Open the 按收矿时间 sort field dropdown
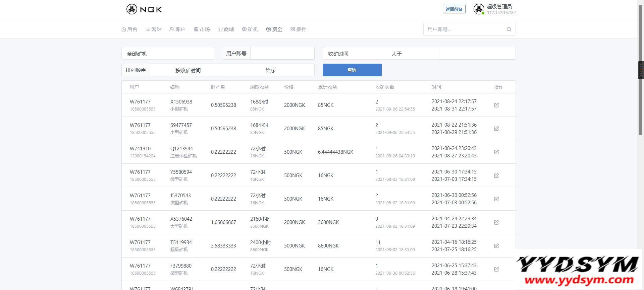 tap(191, 70)
